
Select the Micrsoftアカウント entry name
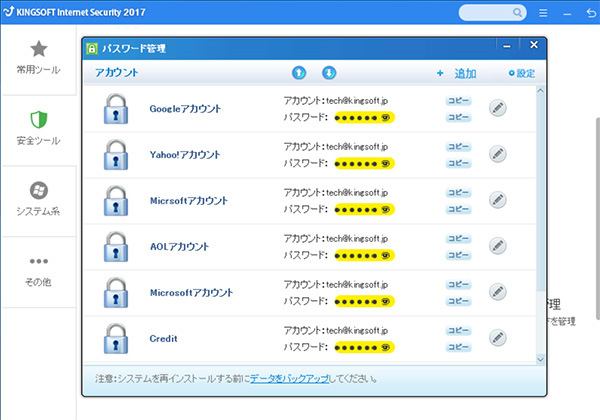[189, 200]
